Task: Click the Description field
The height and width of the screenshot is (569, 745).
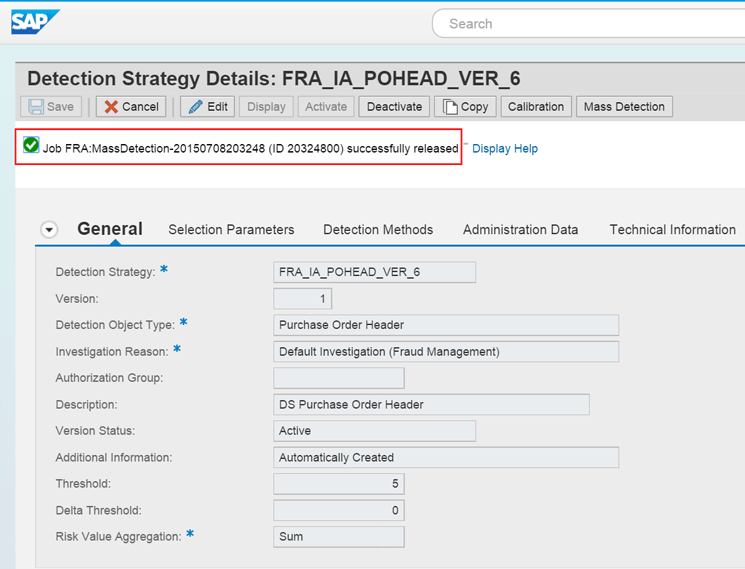Action: click(431, 404)
